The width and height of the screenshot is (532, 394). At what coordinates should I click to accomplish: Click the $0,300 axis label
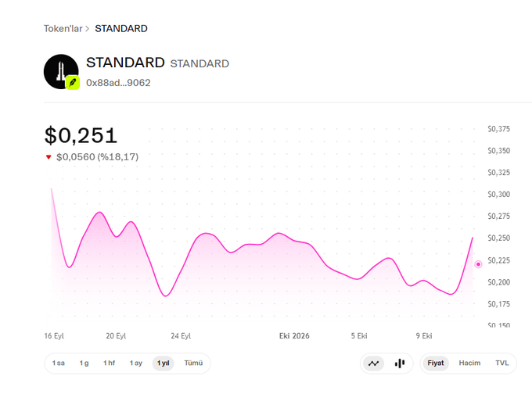[x=499, y=195]
